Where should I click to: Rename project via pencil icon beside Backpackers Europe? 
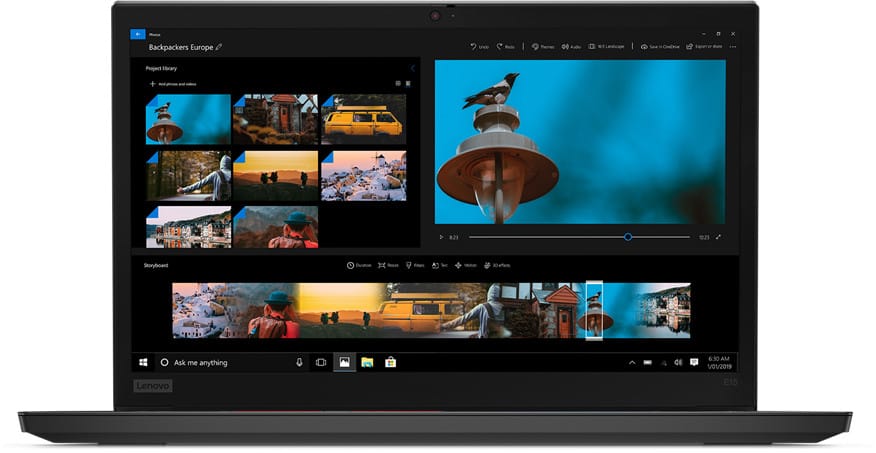click(x=218, y=47)
